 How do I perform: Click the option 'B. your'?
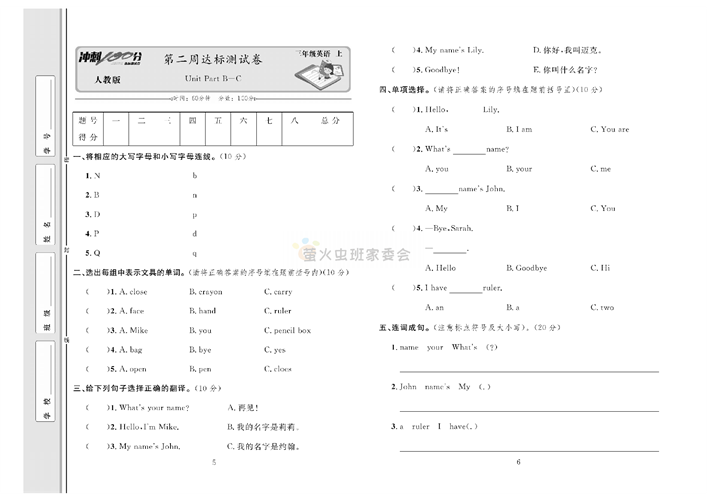[519, 169]
